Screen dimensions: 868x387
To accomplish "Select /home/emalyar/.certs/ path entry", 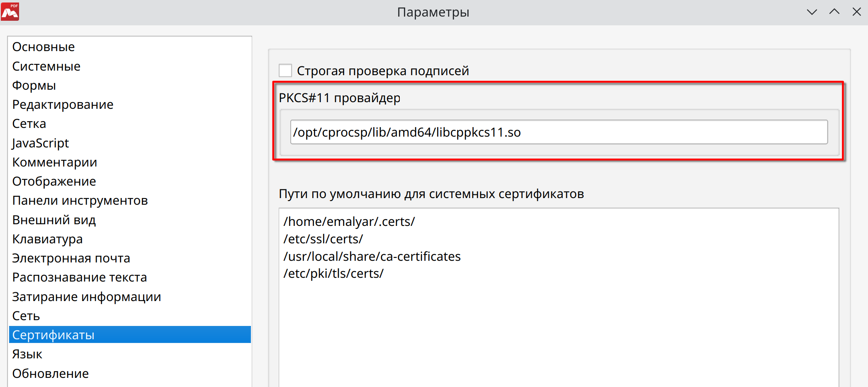I will [349, 222].
